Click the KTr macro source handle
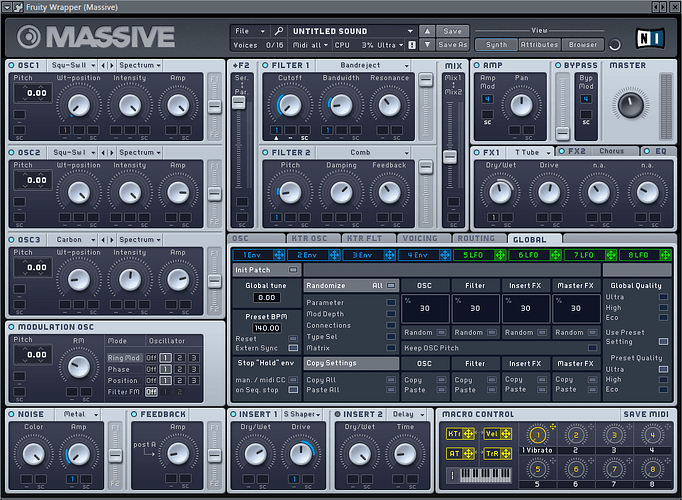 pos(460,433)
